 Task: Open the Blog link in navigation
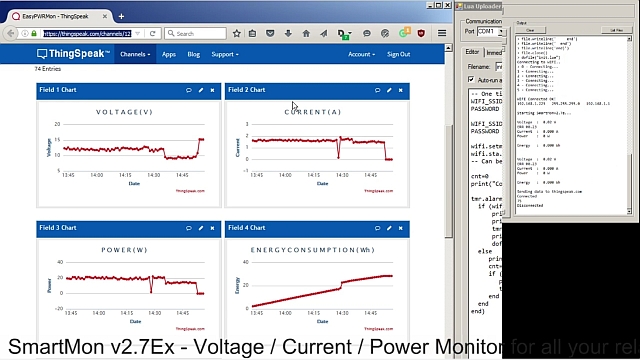(193, 54)
